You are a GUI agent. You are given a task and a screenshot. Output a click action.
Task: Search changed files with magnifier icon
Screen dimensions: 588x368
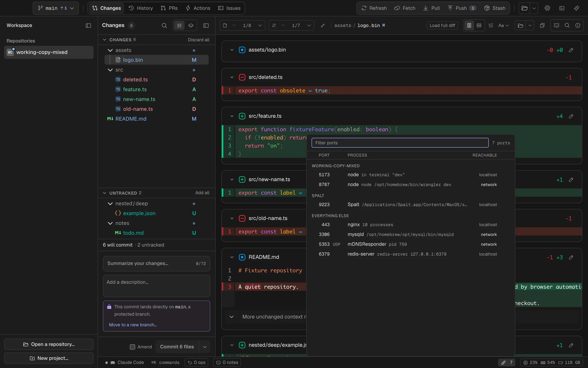pyautogui.click(x=164, y=25)
